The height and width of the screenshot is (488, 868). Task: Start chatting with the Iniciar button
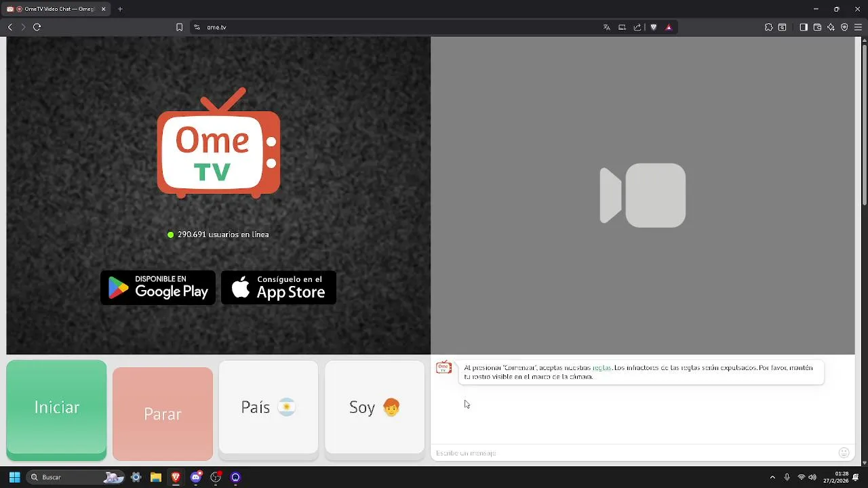[x=56, y=410]
